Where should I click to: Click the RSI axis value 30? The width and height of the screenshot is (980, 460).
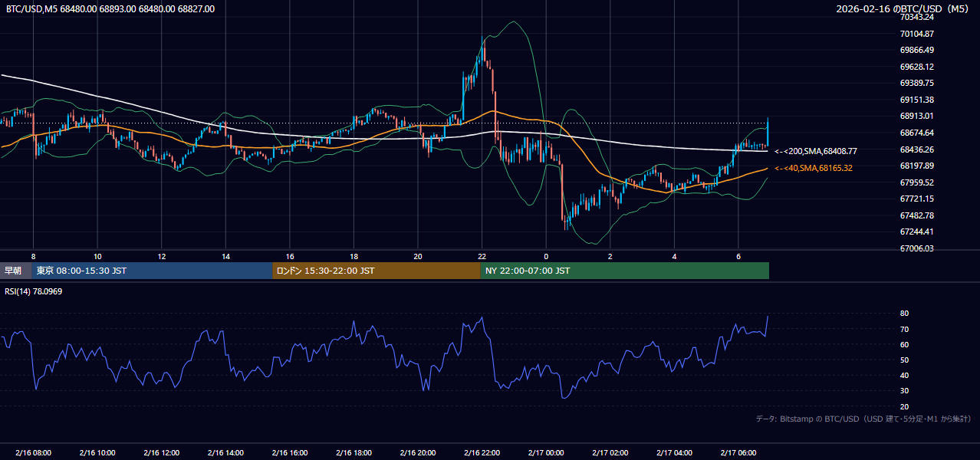[x=904, y=391]
